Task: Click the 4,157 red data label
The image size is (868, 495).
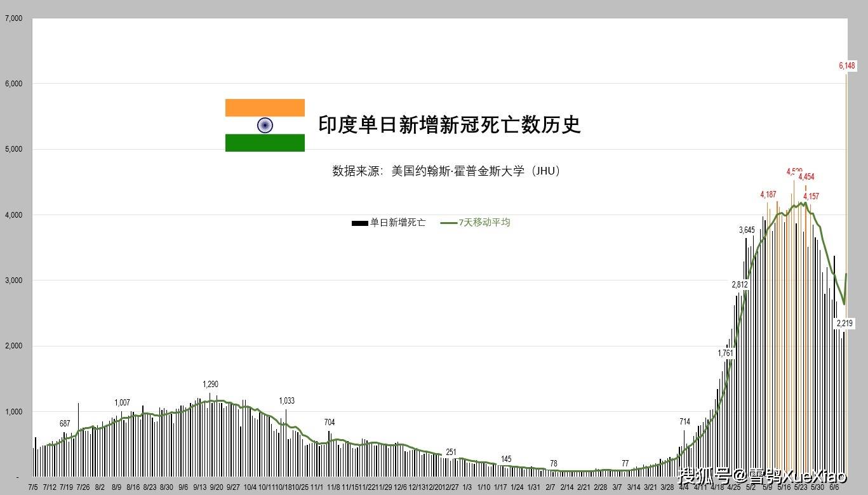Action: [811, 196]
